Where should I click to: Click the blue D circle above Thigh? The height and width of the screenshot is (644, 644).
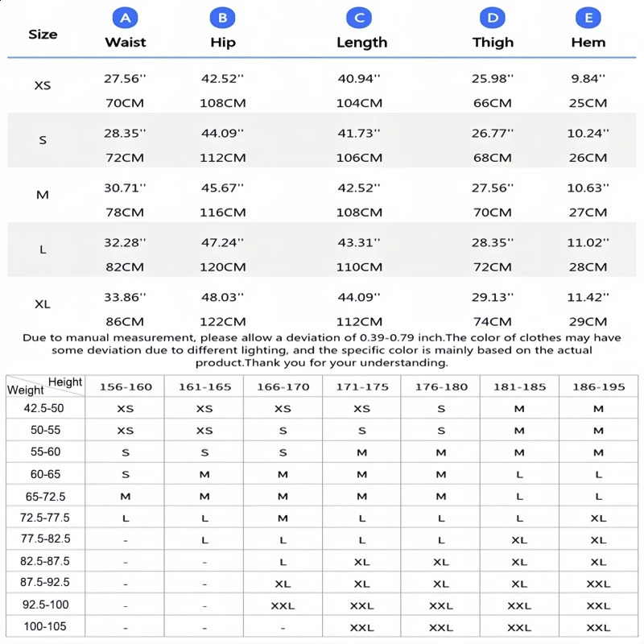point(492,18)
